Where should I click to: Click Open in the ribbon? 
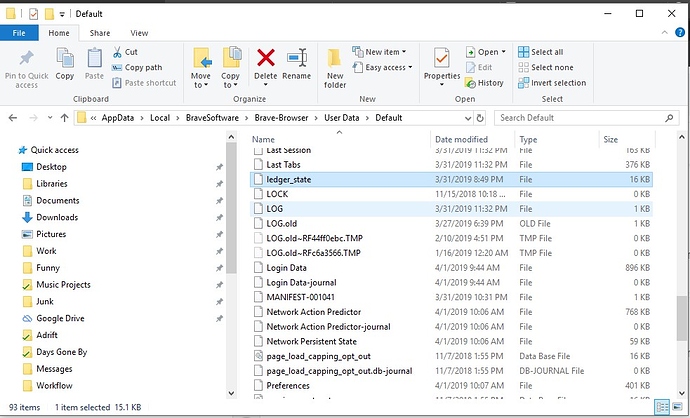pos(486,52)
